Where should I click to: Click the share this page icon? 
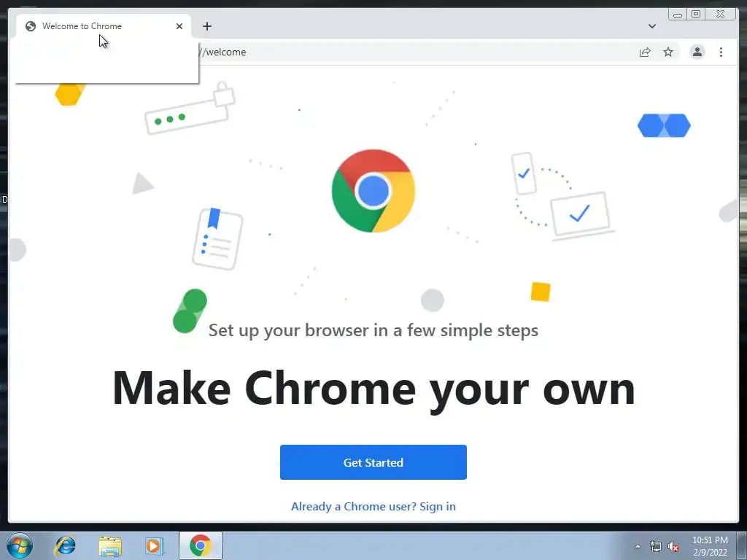645,52
